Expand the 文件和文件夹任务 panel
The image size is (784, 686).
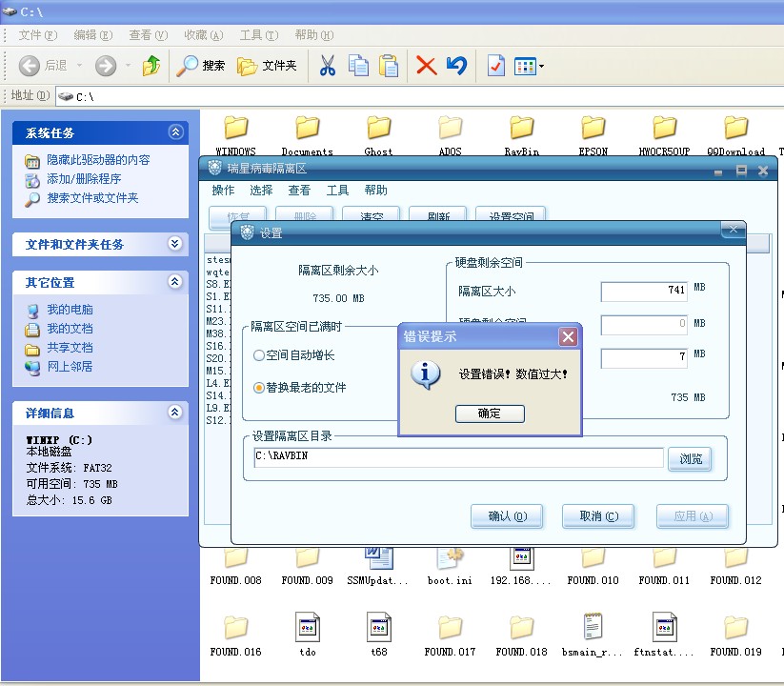175,244
